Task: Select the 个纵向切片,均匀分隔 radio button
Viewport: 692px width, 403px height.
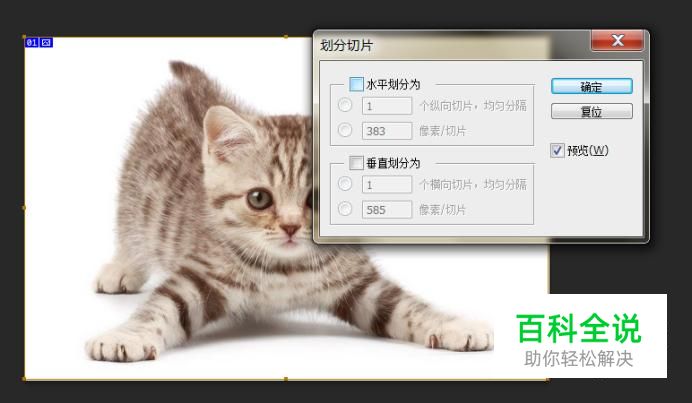Action: [x=345, y=105]
